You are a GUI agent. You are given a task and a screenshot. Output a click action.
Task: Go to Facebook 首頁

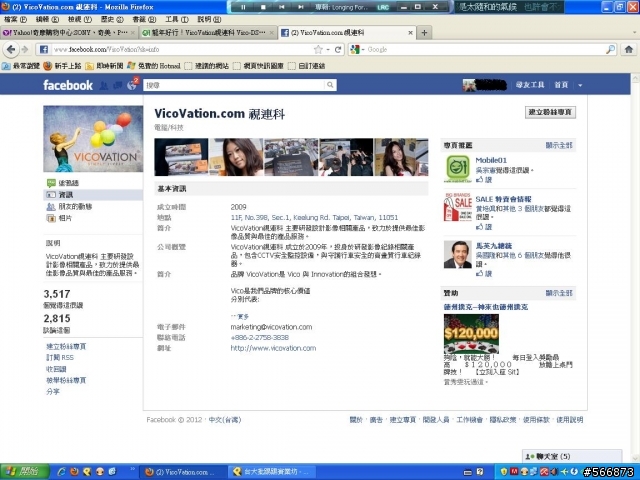(x=561, y=85)
